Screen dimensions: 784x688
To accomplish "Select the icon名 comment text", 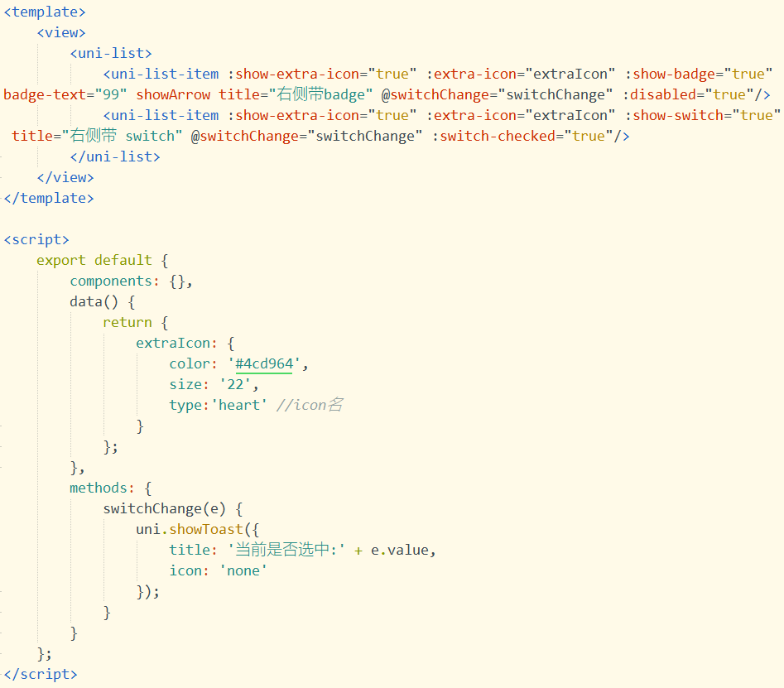I will pyautogui.click(x=309, y=404).
